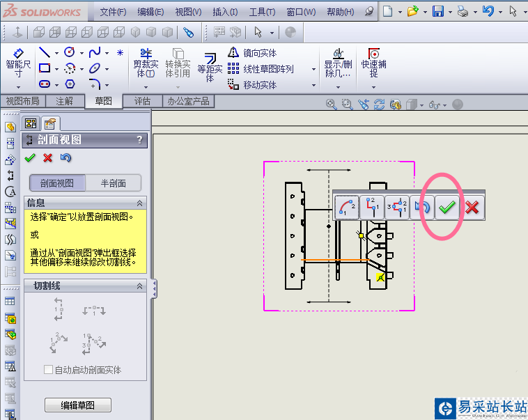Click Quick Snaps (快速捕捉) tool

tap(374, 63)
